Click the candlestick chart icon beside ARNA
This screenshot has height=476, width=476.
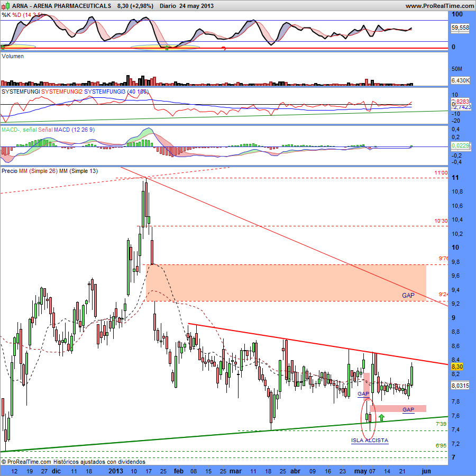pyautogui.click(x=6, y=5)
